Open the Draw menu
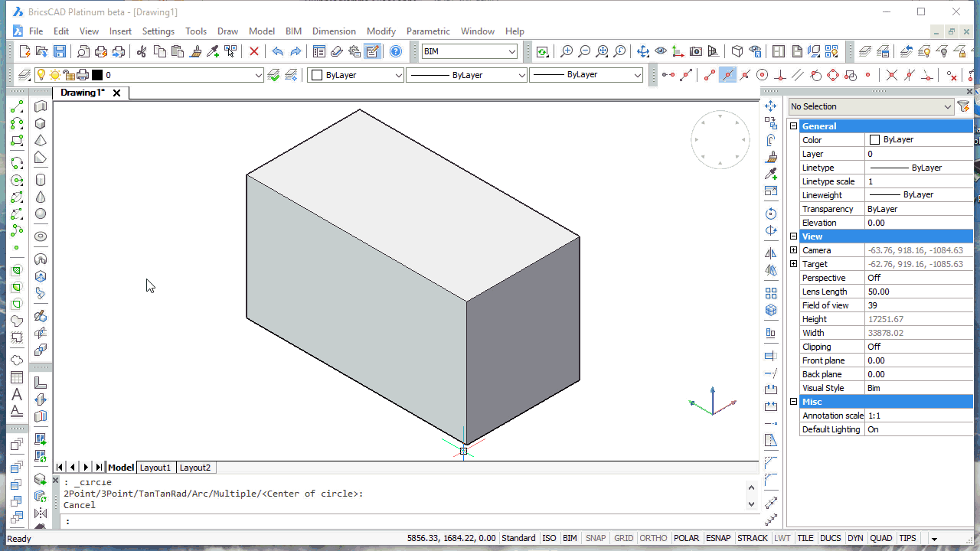 [227, 31]
